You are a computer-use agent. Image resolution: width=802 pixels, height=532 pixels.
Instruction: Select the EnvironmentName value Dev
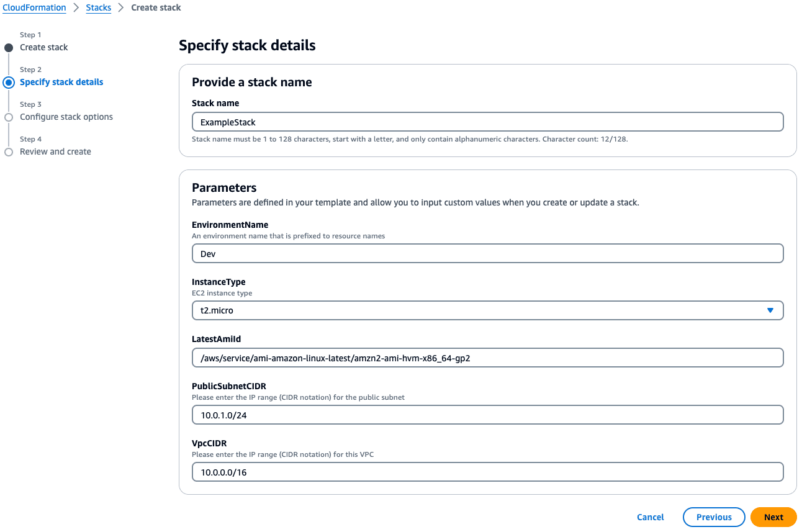point(487,253)
